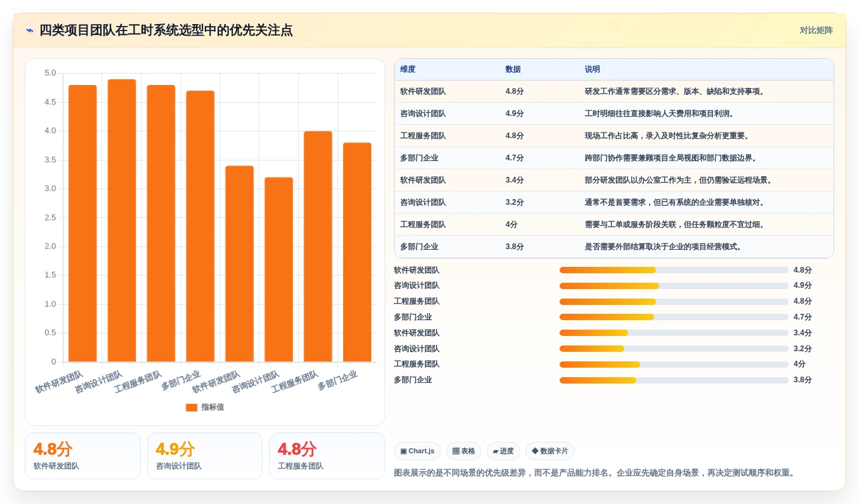Click the 维度 column header

[x=408, y=69]
